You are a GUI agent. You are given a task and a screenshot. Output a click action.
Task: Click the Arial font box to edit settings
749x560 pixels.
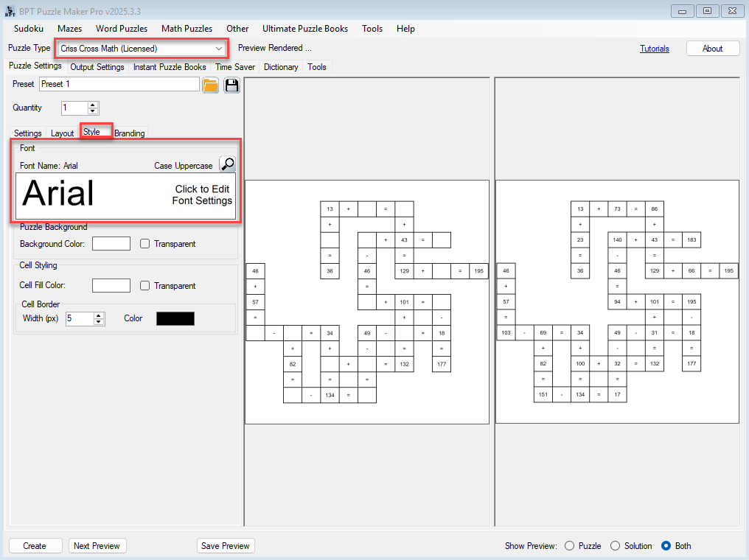(x=125, y=195)
